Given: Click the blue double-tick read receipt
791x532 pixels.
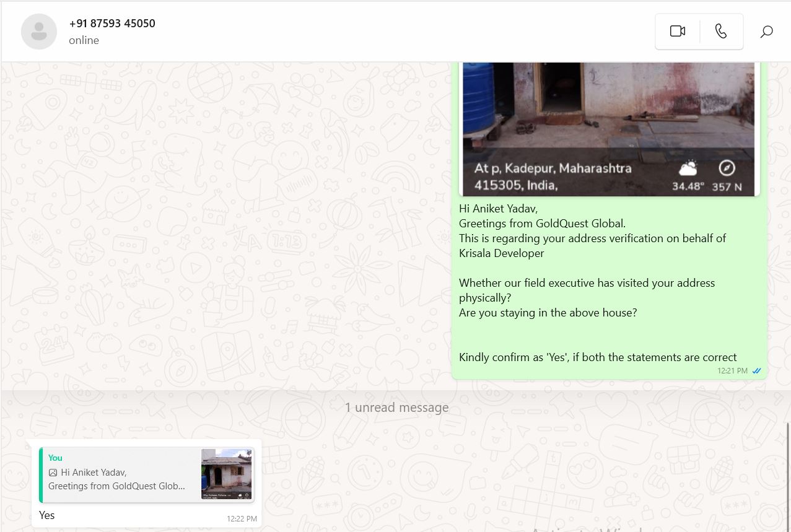Looking at the screenshot, I should [x=756, y=371].
